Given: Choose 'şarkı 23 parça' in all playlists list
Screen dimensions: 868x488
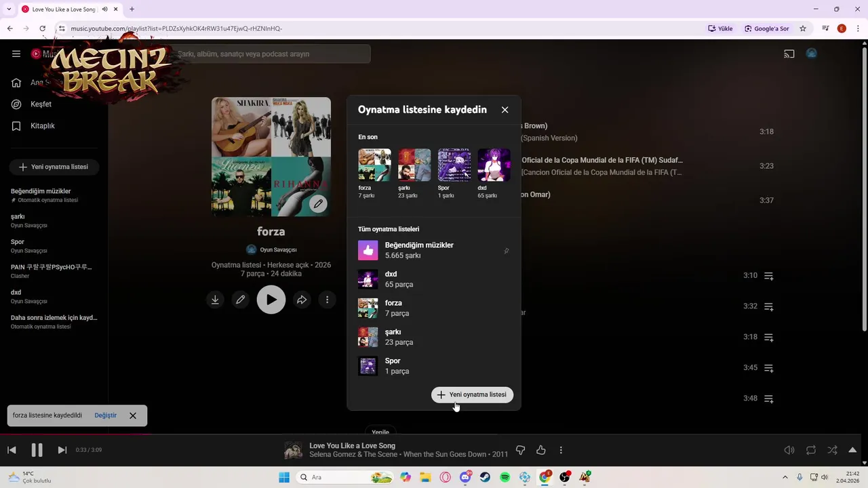Looking at the screenshot, I should coord(434,337).
